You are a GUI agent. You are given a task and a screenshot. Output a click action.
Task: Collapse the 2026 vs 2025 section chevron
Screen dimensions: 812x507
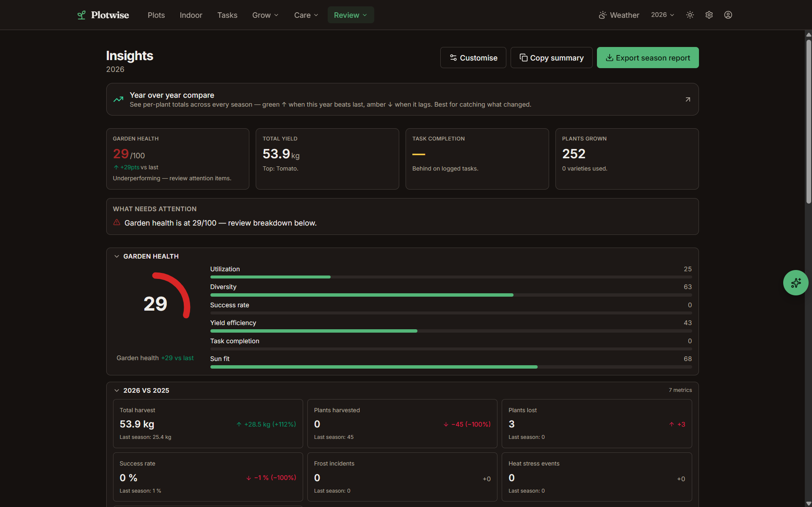pyautogui.click(x=117, y=391)
